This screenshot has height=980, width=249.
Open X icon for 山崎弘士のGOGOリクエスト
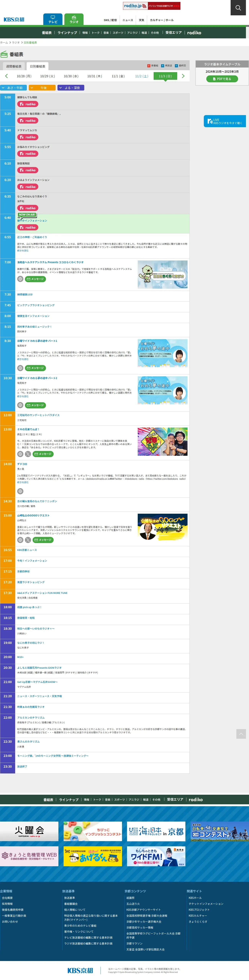pos(28,540)
